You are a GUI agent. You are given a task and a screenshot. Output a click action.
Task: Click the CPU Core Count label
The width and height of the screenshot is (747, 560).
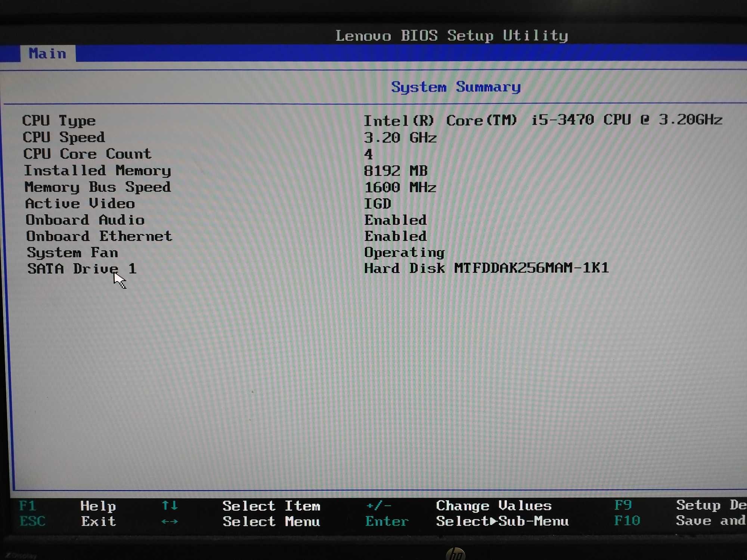(87, 154)
